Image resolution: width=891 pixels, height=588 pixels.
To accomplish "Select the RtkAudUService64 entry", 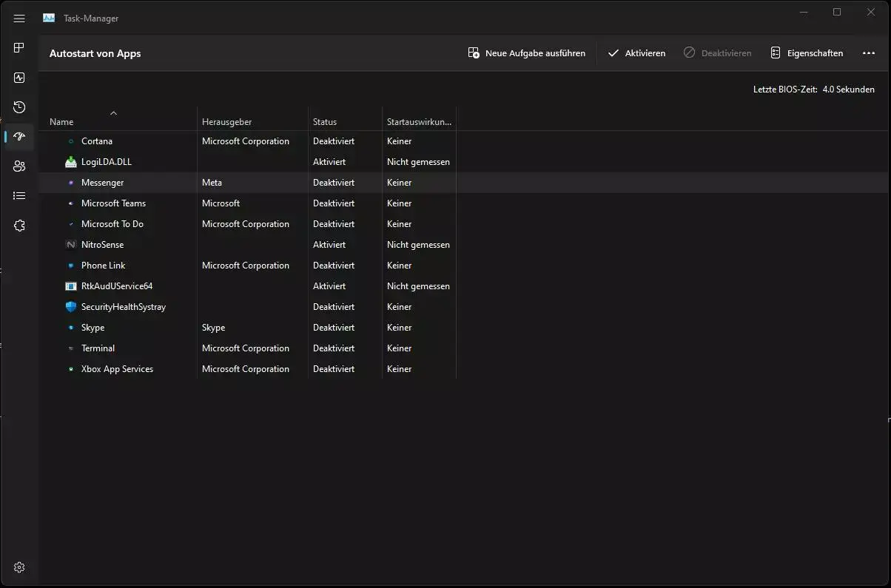I will (x=117, y=286).
